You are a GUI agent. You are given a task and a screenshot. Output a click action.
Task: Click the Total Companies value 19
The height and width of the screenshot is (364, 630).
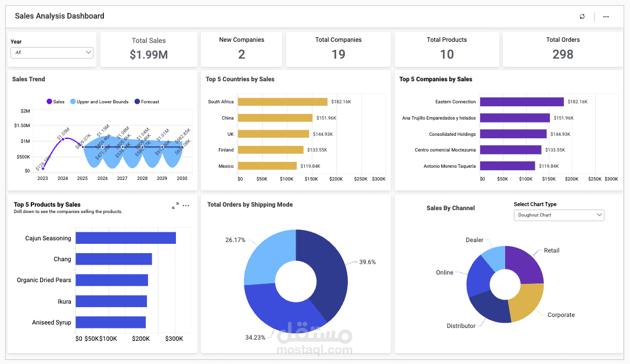(339, 54)
